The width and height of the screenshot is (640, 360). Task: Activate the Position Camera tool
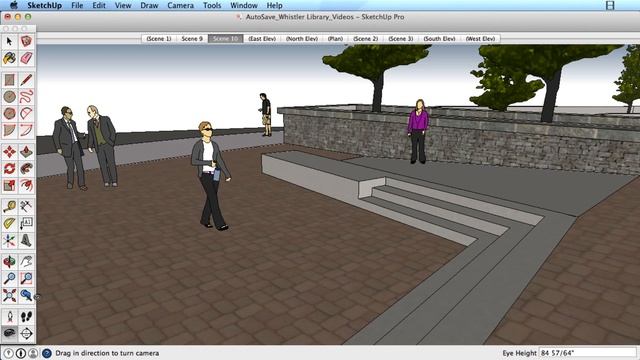9,317
